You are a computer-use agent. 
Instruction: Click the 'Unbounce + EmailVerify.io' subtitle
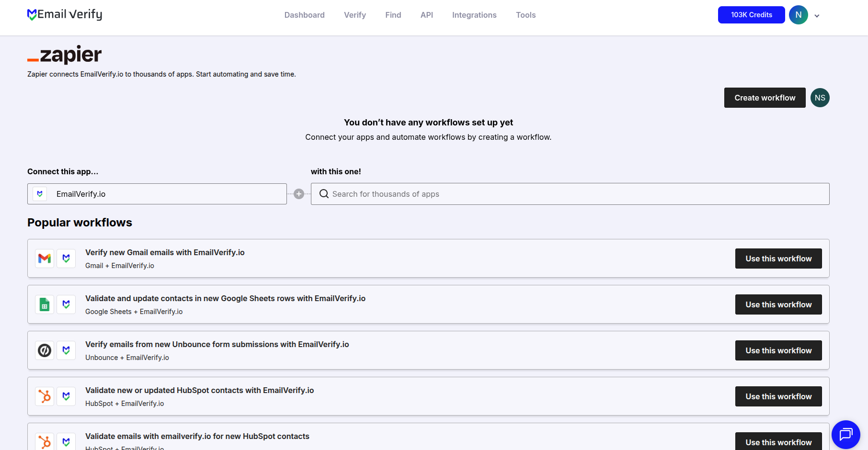(x=127, y=358)
